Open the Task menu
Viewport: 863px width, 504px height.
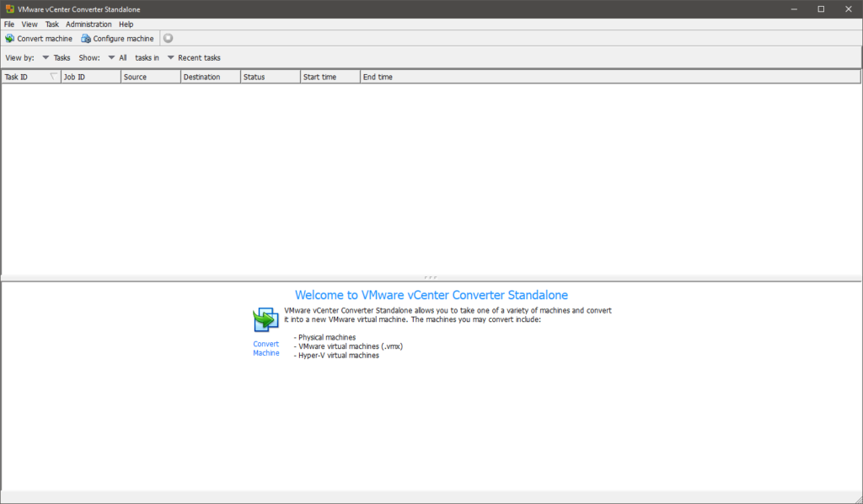51,24
